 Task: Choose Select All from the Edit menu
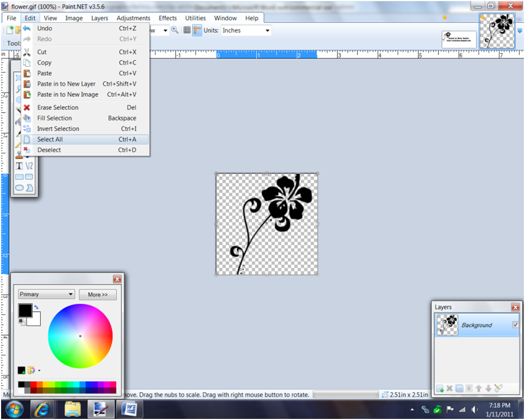(51, 139)
